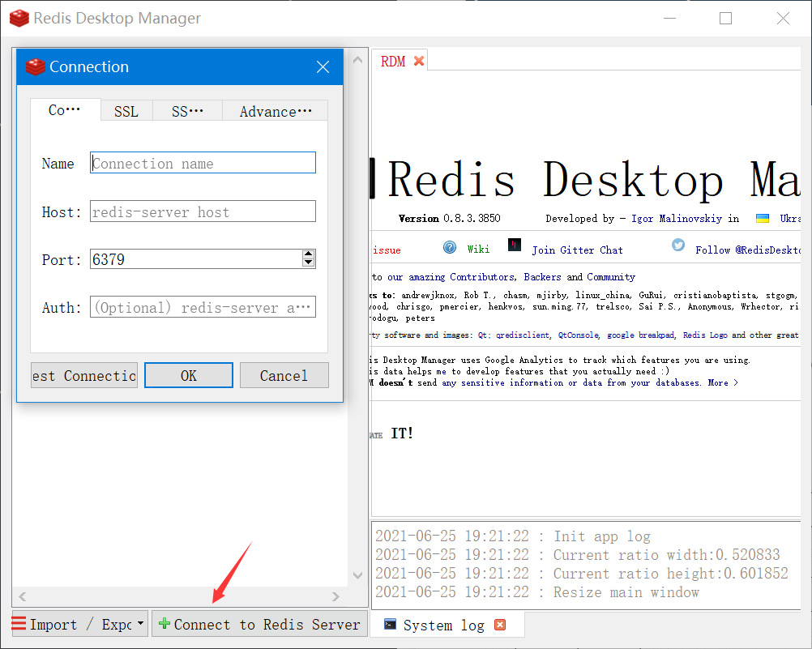Focus the Auth password field
The width and height of the screenshot is (812, 649).
[x=203, y=306]
